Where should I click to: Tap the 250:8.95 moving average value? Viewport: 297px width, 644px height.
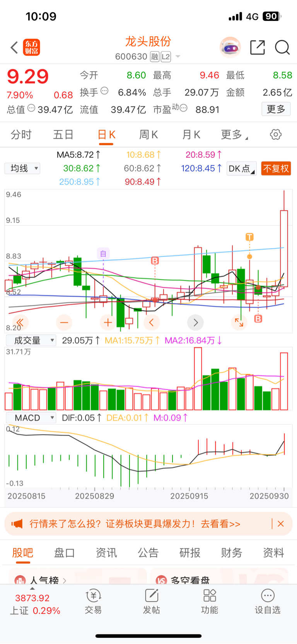(80, 182)
